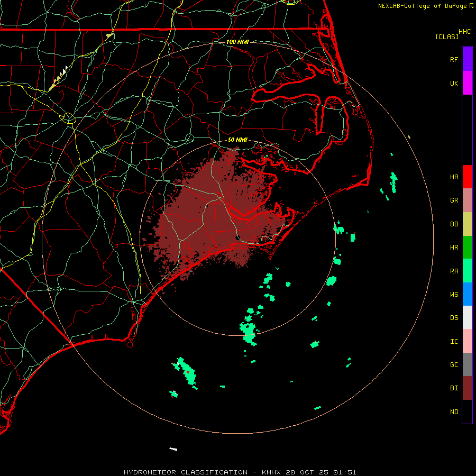Click the "ND" legend label
The image size is (476, 476).
tap(454, 412)
